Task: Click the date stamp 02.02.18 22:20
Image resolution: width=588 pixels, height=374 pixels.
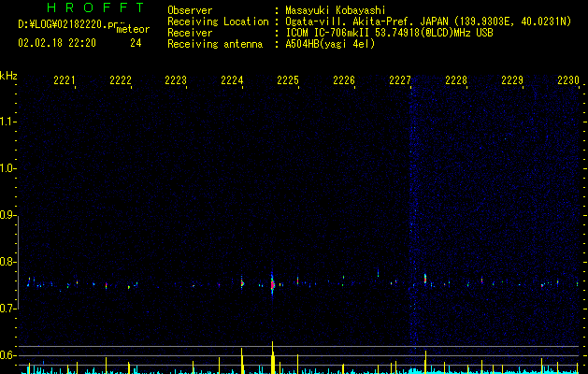Action: (x=57, y=43)
